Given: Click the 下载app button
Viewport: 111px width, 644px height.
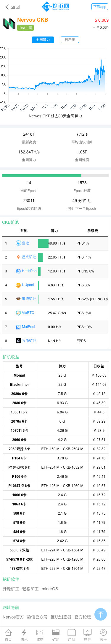Looking at the screenshot, I should click(100, 7).
